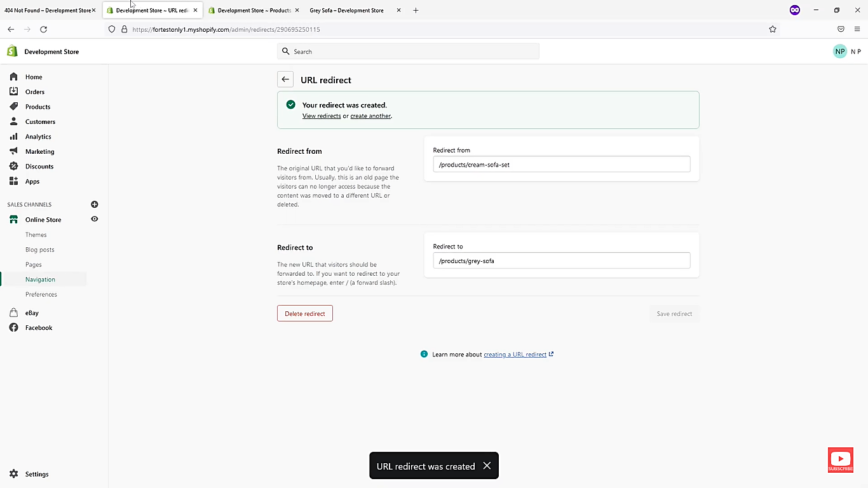Click the Facebook logo icon

pos(13,328)
